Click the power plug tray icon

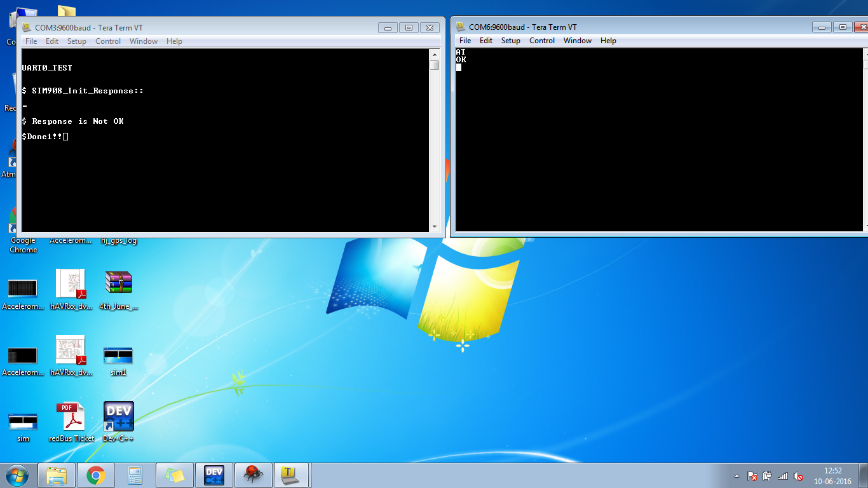768,476
